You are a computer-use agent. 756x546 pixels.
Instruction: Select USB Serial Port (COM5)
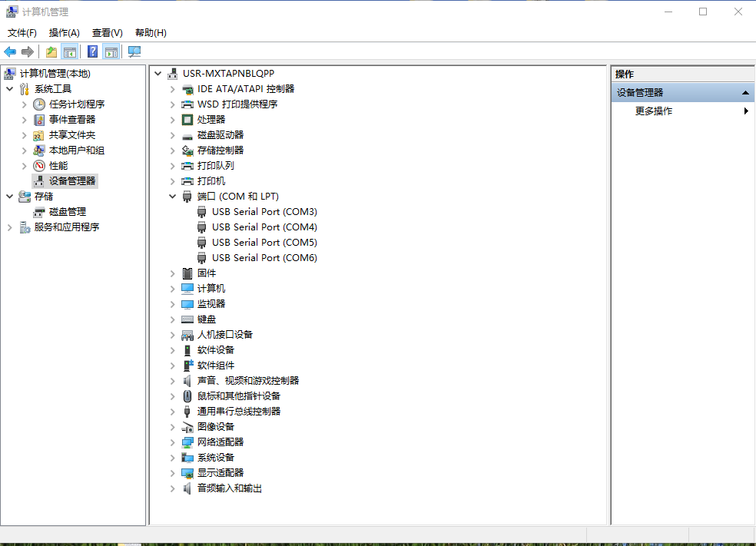[264, 243]
